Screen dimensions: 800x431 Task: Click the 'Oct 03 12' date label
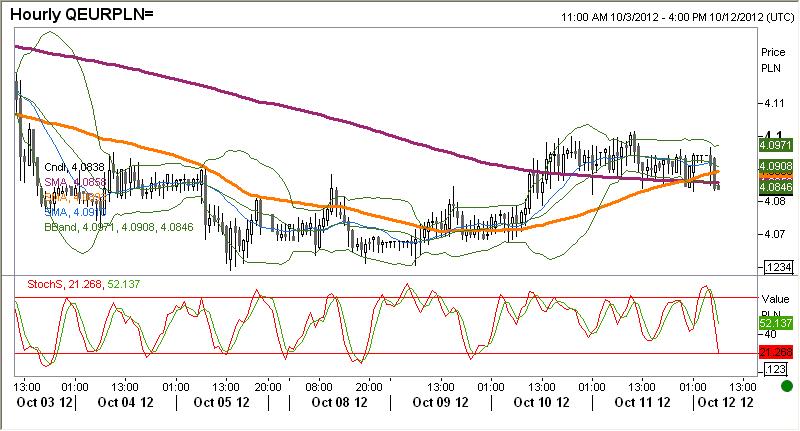tap(44, 402)
